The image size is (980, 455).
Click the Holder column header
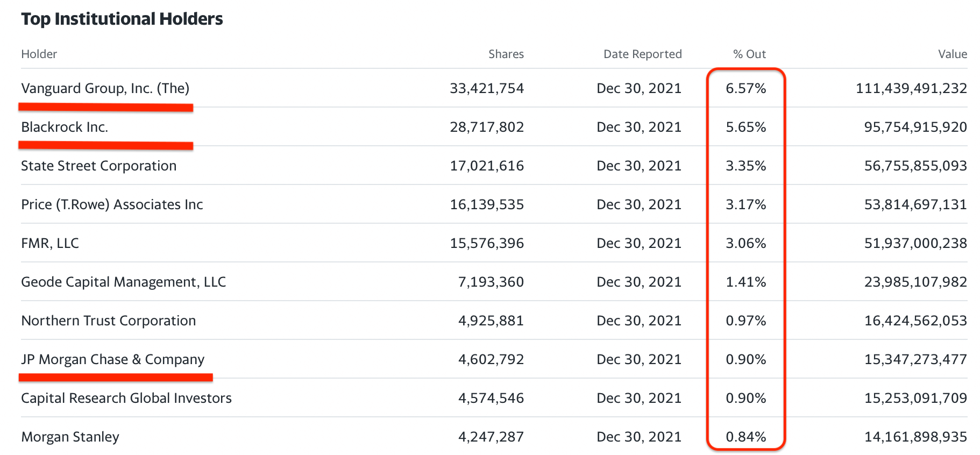tap(39, 54)
